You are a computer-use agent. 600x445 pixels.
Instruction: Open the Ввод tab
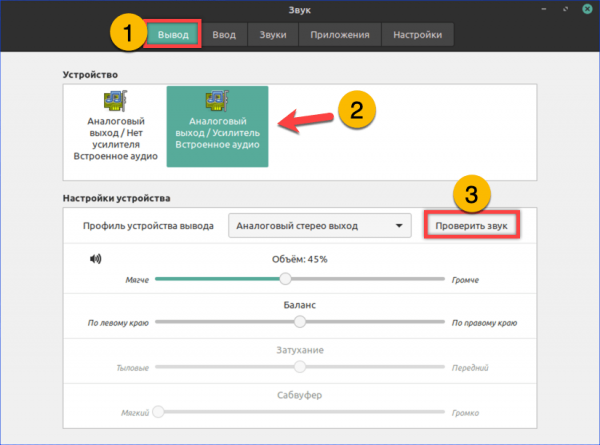pos(224,34)
